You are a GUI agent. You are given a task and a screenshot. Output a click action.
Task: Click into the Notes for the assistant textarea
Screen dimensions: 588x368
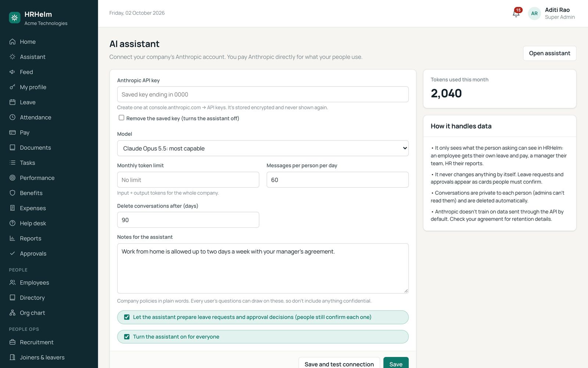[263, 268]
